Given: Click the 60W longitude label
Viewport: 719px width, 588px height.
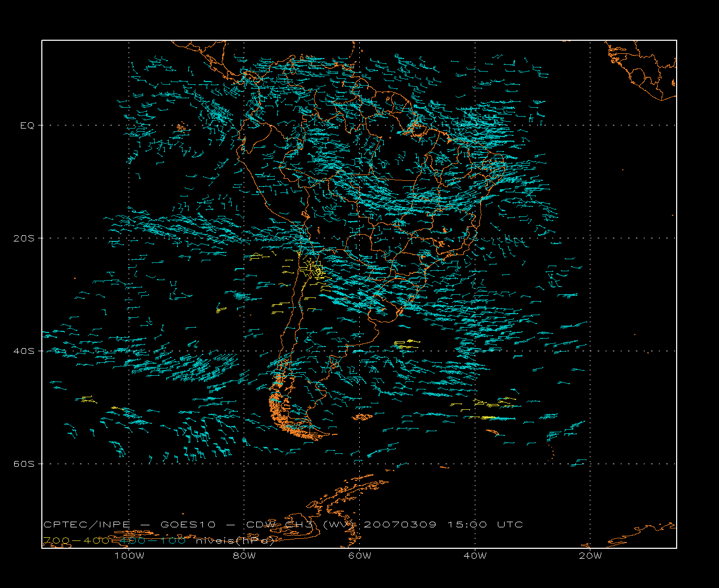Looking at the screenshot, I should 360,556.
